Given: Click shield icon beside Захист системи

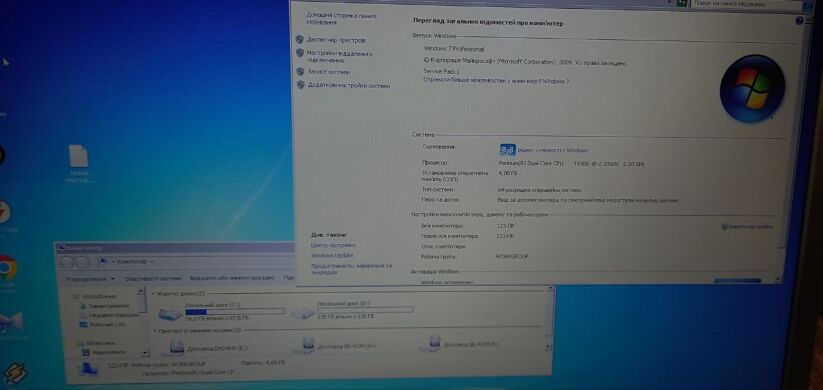Looking at the screenshot, I should click(x=300, y=71).
